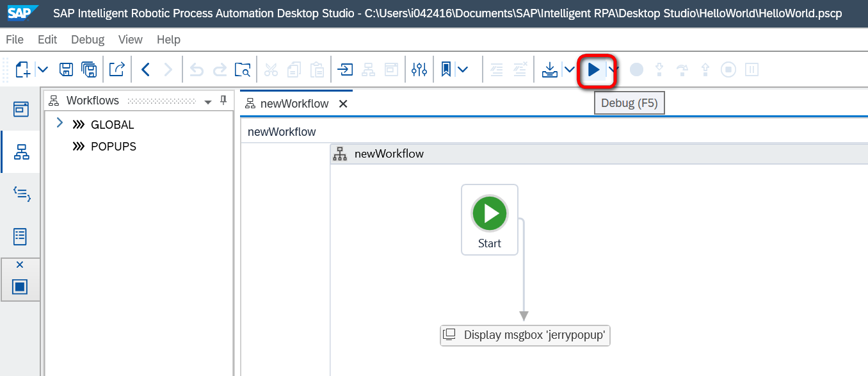Open the Build dropdown arrow

569,69
